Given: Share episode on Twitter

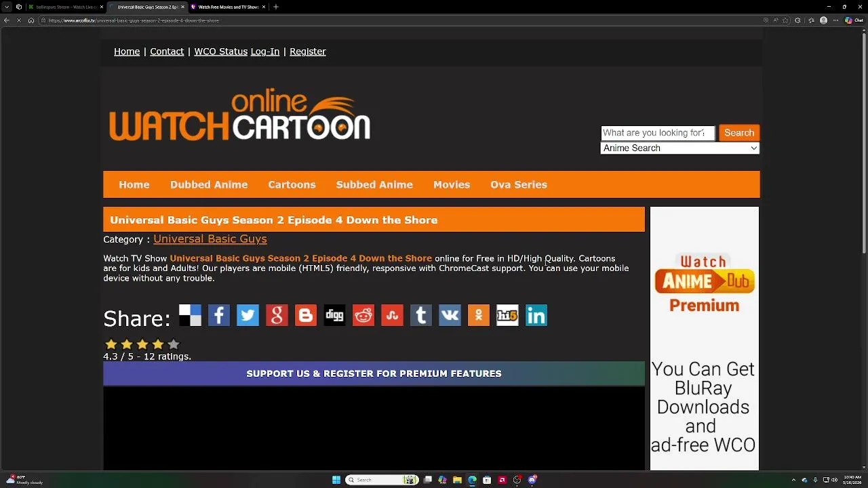Looking at the screenshot, I should click(248, 315).
